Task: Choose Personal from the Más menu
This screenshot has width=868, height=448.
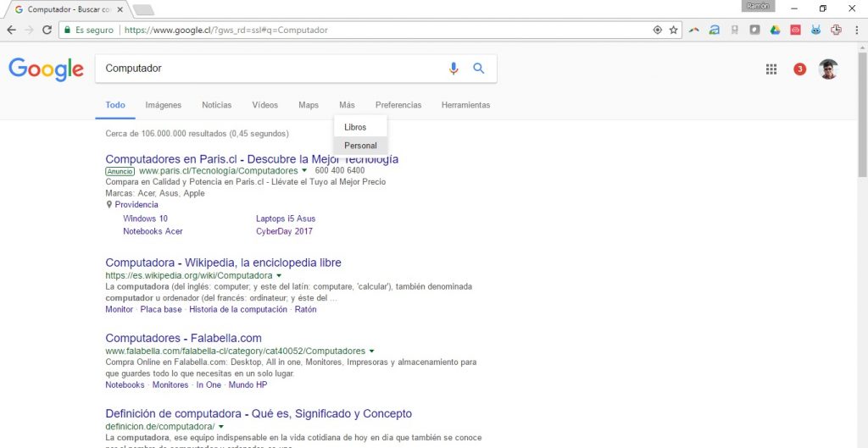Action: tap(360, 146)
